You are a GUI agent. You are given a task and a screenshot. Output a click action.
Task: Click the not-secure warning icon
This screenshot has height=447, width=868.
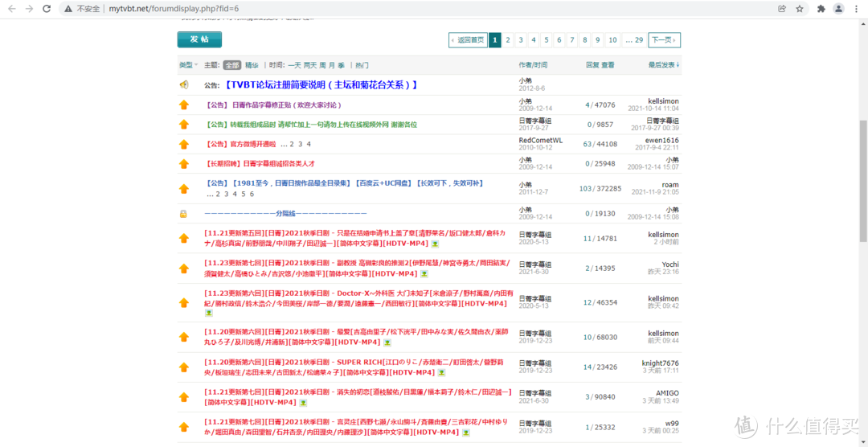(x=68, y=9)
